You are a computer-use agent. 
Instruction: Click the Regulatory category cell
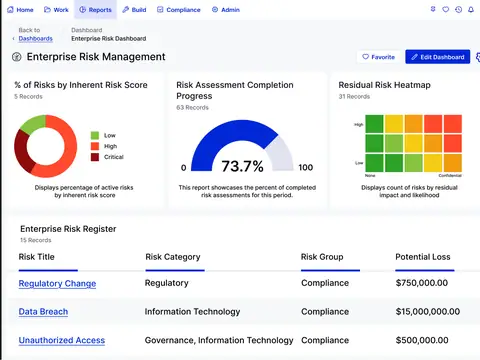[167, 283]
